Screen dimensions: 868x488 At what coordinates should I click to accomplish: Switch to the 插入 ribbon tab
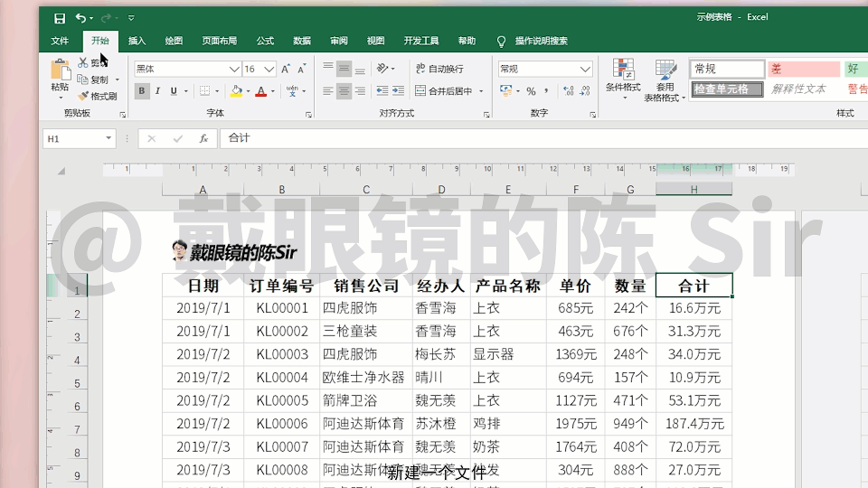click(x=137, y=41)
